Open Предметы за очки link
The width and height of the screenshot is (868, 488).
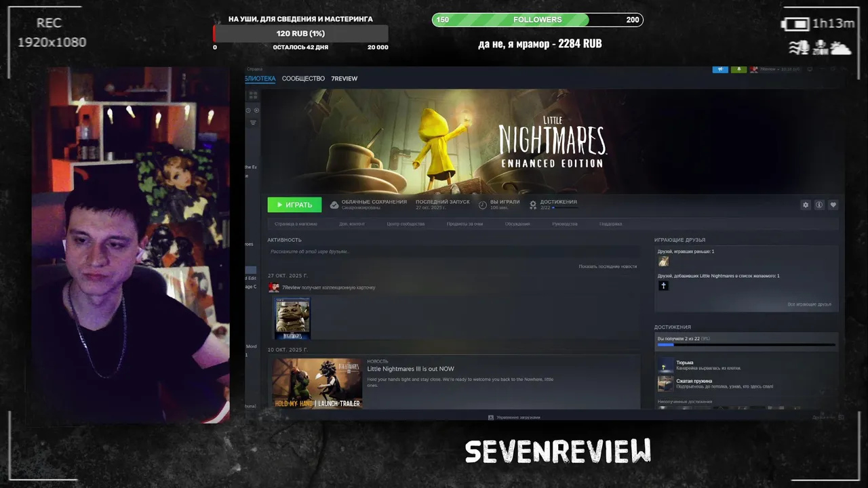tap(465, 224)
